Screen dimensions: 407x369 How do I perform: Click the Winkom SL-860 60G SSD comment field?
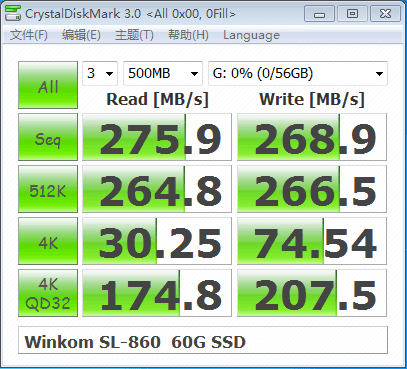203,340
